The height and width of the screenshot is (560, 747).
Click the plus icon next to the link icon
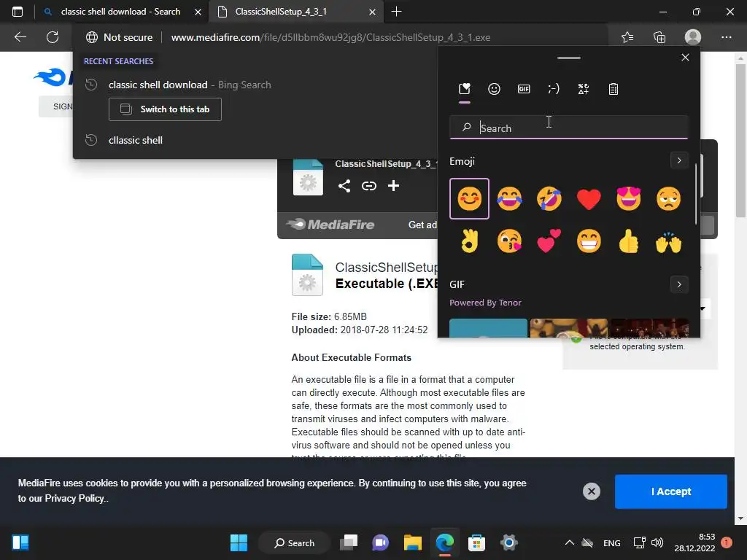393,186
